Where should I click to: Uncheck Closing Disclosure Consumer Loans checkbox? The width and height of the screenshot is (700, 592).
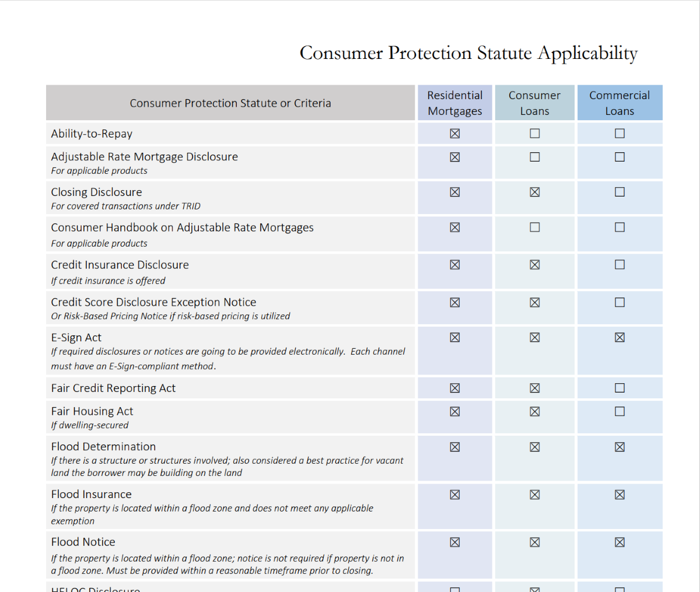[x=535, y=192]
